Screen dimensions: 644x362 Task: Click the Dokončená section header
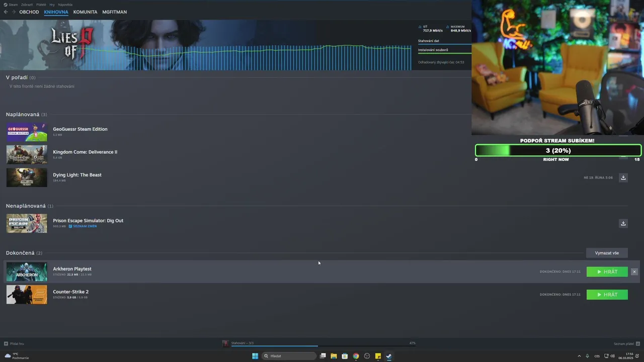pyautogui.click(x=24, y=253)
